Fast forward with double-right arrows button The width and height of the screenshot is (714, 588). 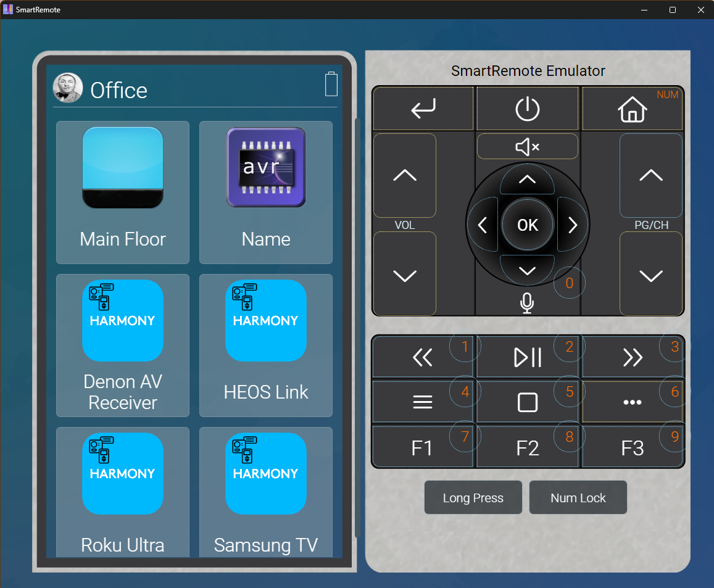click(x=632, y=357)
